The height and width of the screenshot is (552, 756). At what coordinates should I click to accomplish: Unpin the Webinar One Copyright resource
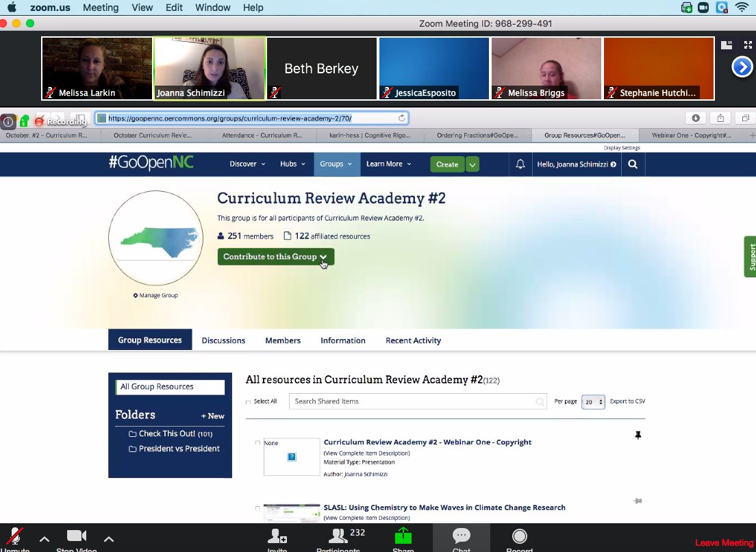pyautogui.click(x=638, y=435)
